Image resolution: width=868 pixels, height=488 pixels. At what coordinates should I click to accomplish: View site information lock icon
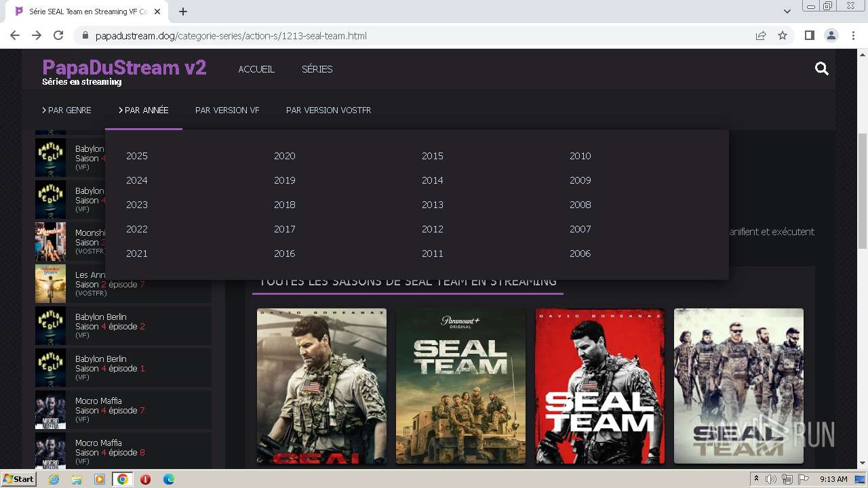tap(85, 35)
